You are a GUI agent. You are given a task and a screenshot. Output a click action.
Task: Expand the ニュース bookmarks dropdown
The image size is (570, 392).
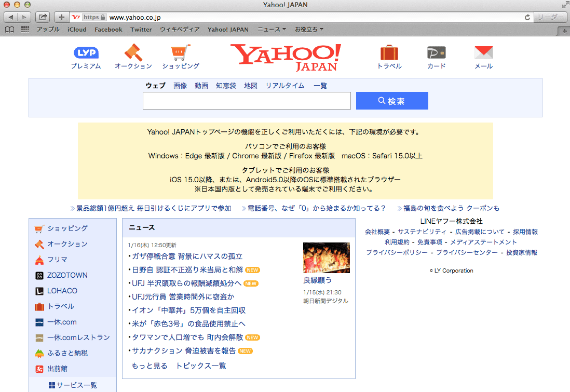click(272, 30)
